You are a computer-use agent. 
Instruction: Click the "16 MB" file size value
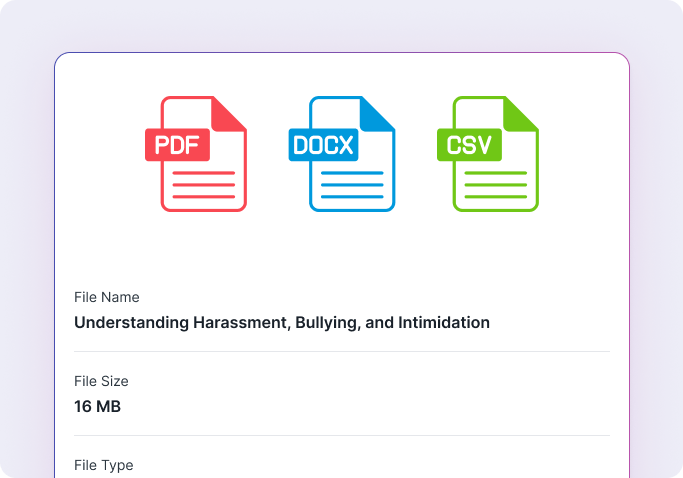click(98, 407)
